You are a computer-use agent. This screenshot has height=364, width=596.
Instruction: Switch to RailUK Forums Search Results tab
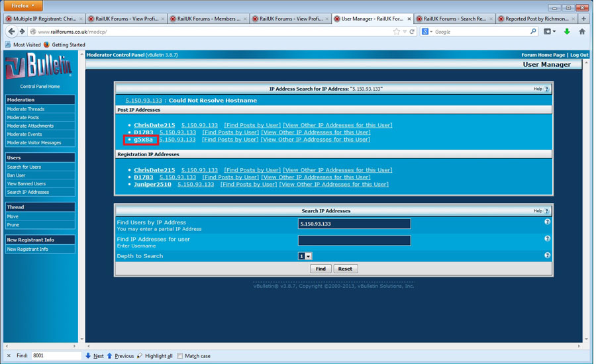[x=454, y=19]
